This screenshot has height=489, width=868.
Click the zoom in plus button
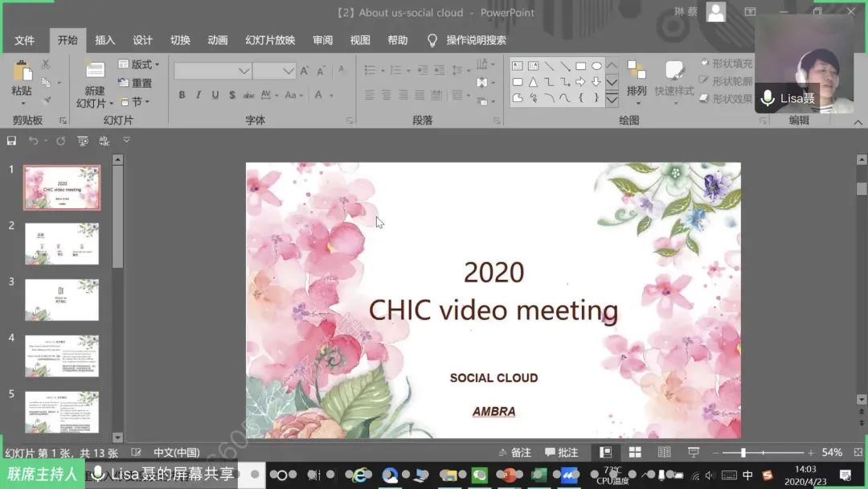coord(810,453)
